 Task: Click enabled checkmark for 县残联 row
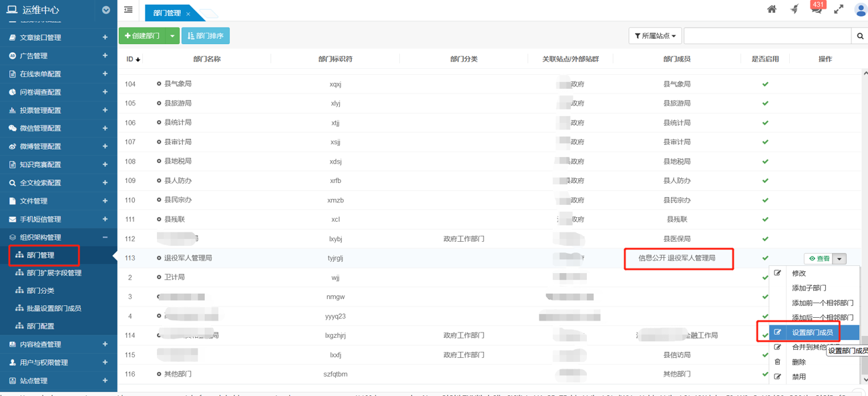[765, 219]
